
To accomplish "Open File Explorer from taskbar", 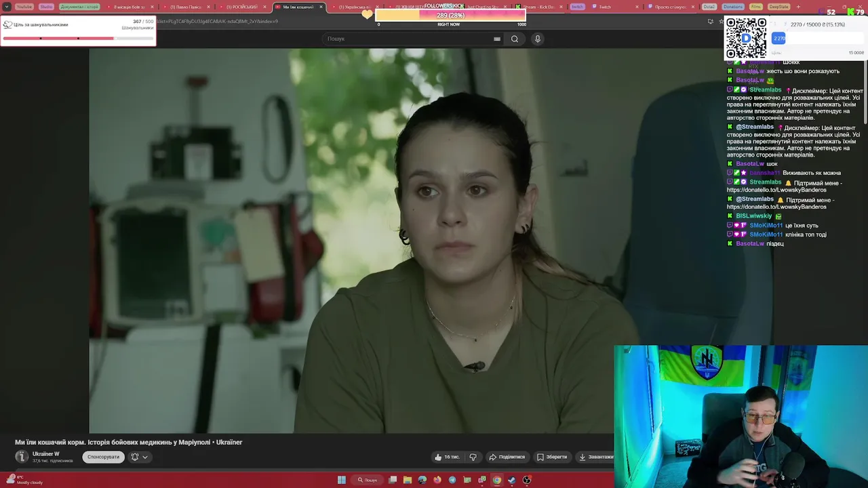I will 408,480.
